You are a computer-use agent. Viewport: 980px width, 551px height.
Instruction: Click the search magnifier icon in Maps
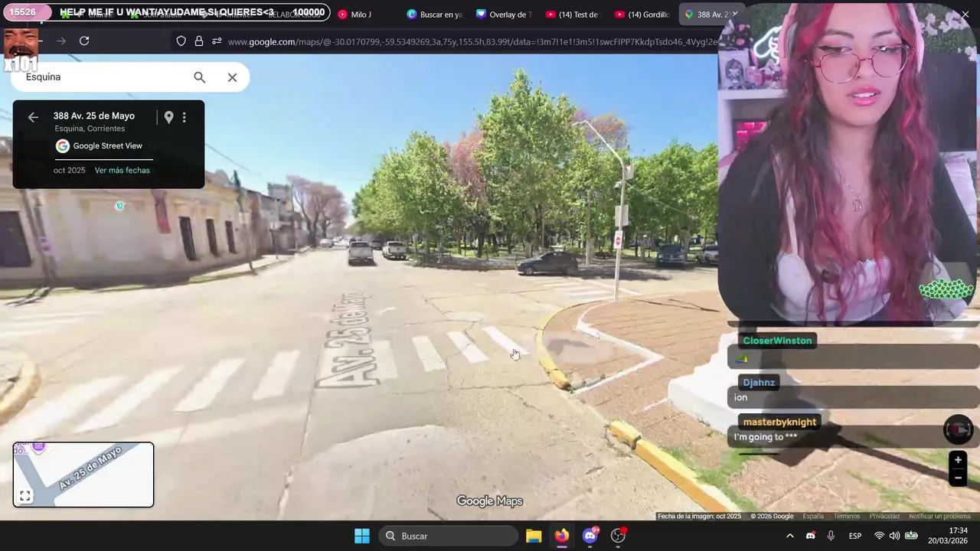(x=200, y=77)
